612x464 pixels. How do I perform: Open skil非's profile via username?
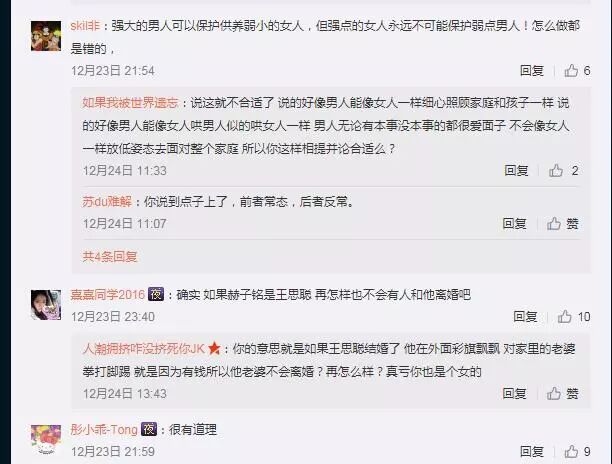[85, 26]
